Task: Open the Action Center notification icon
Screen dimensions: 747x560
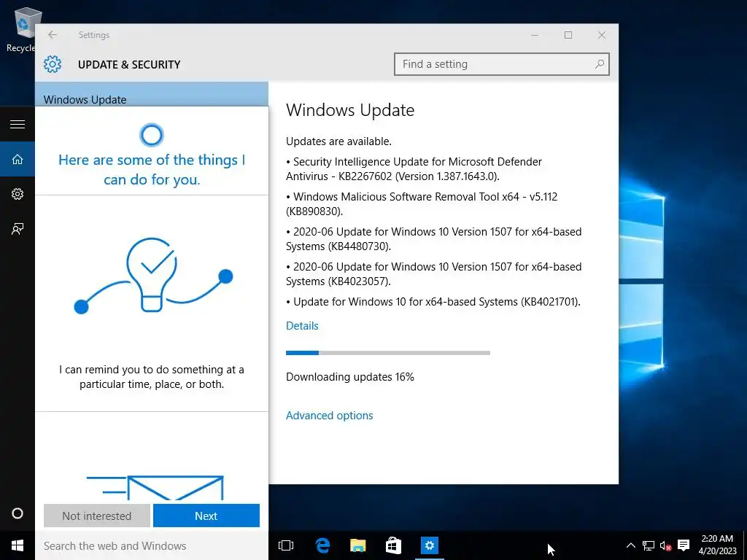Action: pyautogui.click(x=683, y=545)
